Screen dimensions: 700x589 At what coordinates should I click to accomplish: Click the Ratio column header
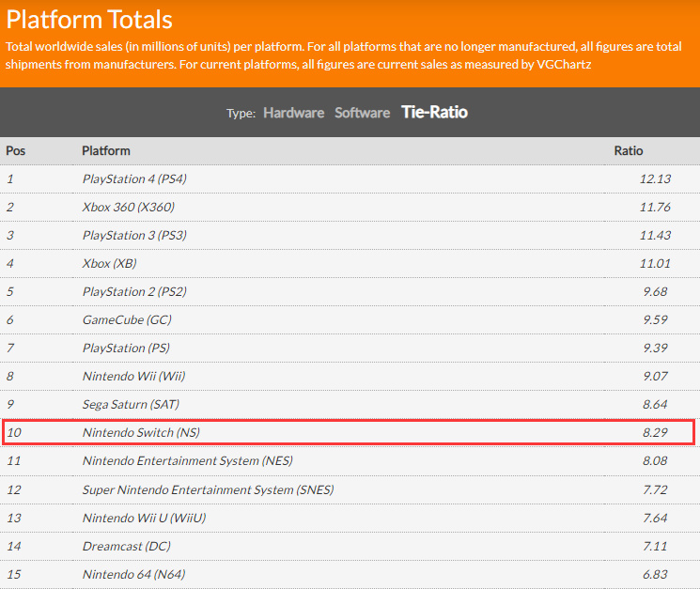point(629,150)
